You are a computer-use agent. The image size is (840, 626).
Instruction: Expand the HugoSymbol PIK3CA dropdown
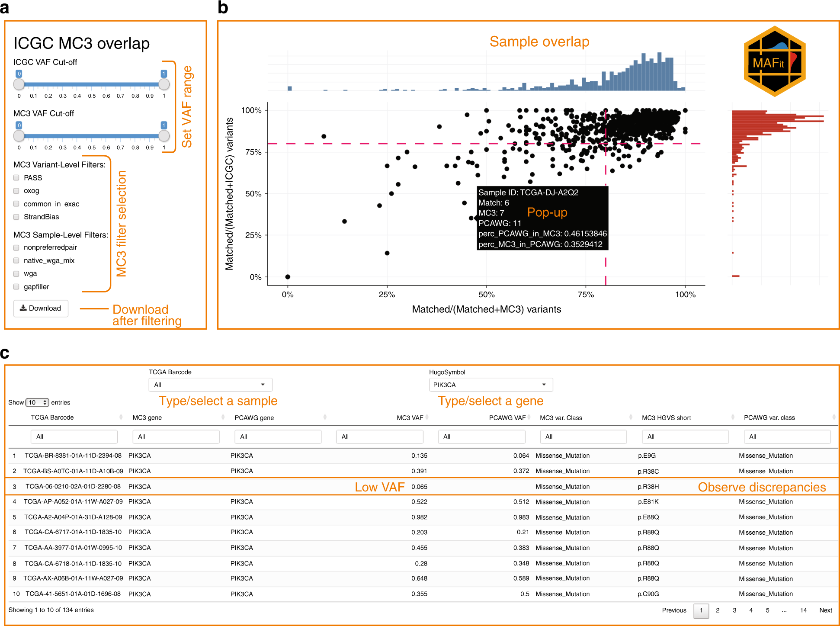pos(491,385)
